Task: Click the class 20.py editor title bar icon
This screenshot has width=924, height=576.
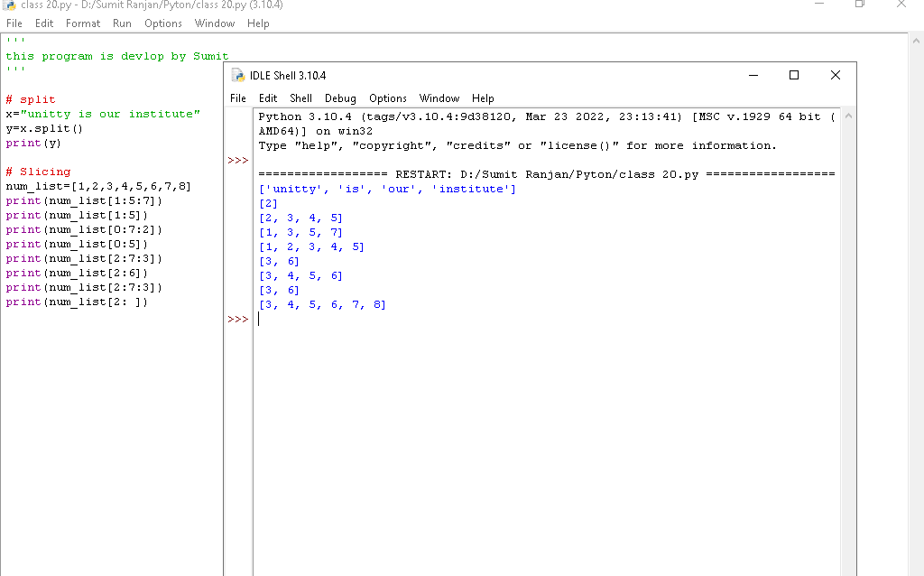Action: point(11,5)
